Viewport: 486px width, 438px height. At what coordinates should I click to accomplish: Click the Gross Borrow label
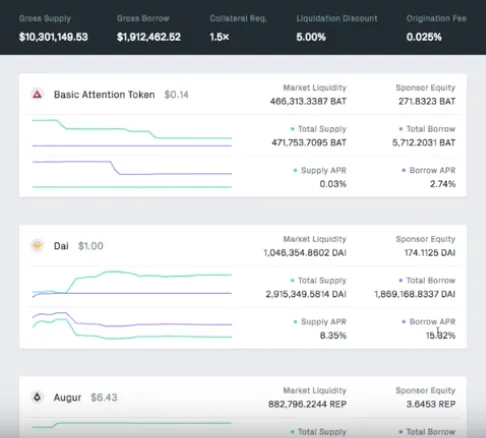click(x=143, y=18)
